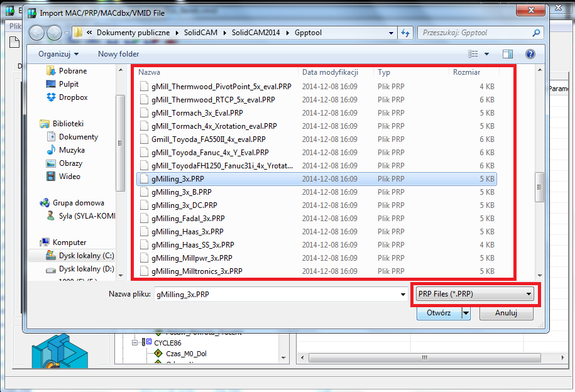Click the change view icon
The height and width of the screenshot is (392, 575).
point(473,54)
